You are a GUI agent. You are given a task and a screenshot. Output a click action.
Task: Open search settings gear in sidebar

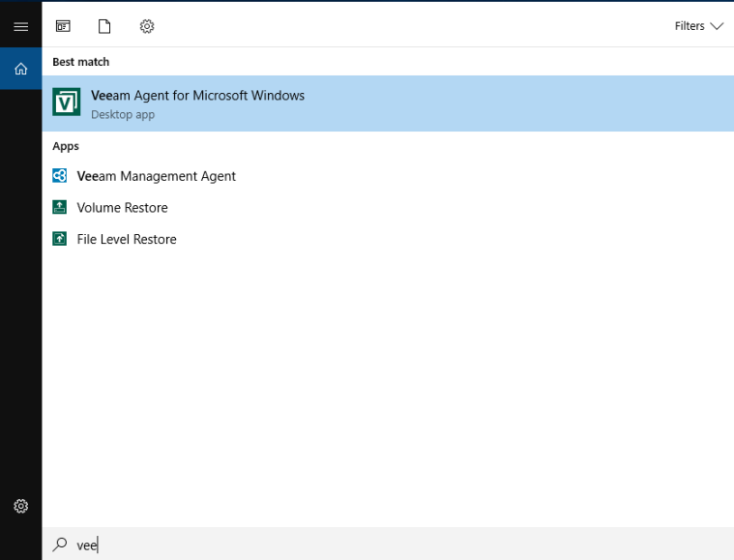click(20, 506)
